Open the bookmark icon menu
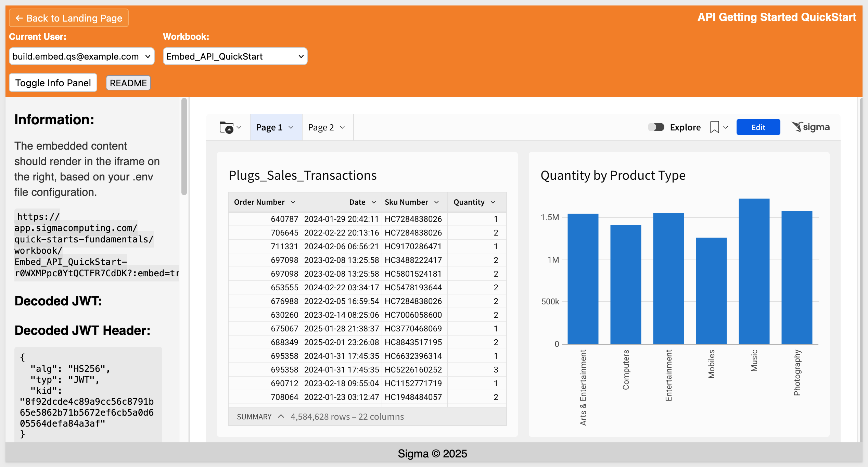868x467 pixels. tap(714, 127)
